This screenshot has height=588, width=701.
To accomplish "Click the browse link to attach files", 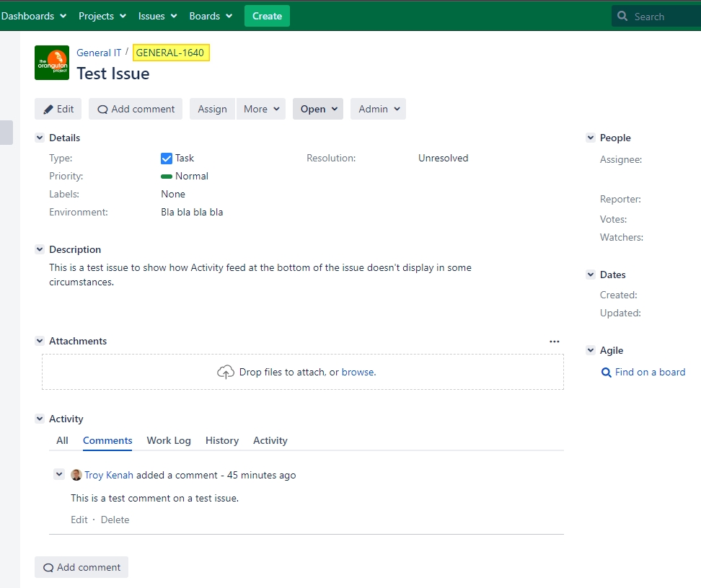I will click(358, 373).
